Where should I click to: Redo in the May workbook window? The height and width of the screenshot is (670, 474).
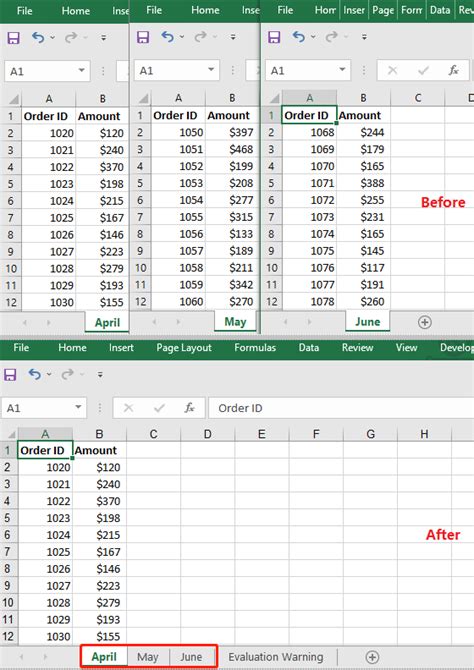200,37
